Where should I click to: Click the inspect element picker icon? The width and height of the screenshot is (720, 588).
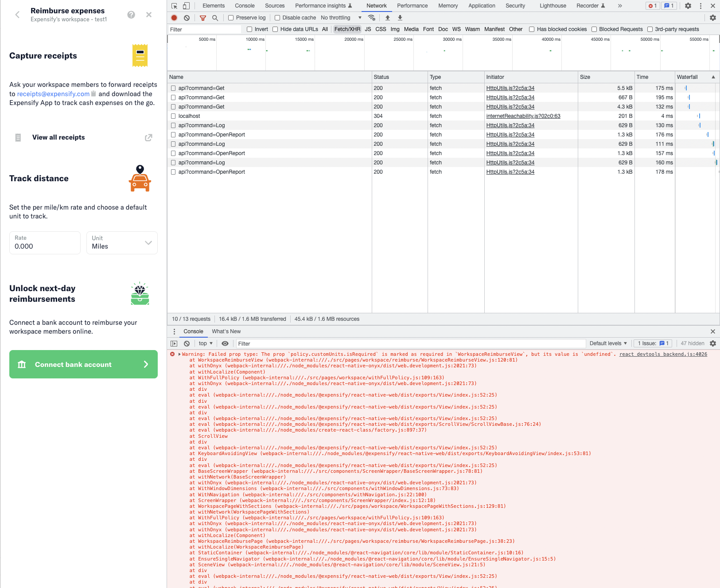point(174,6)
